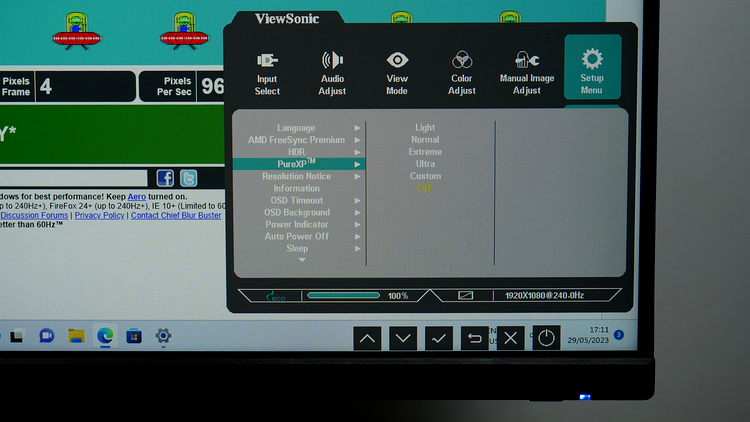Show more setup items below Sleep
The width and height of the screenshot is (750, 422).
(x=302, y=260)
